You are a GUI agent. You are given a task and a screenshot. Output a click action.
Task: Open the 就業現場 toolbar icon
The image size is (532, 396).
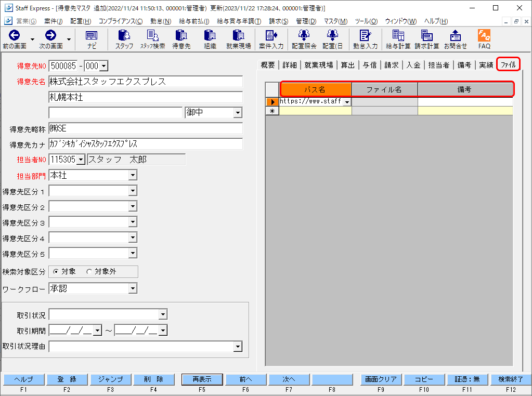tap(238, 36)
